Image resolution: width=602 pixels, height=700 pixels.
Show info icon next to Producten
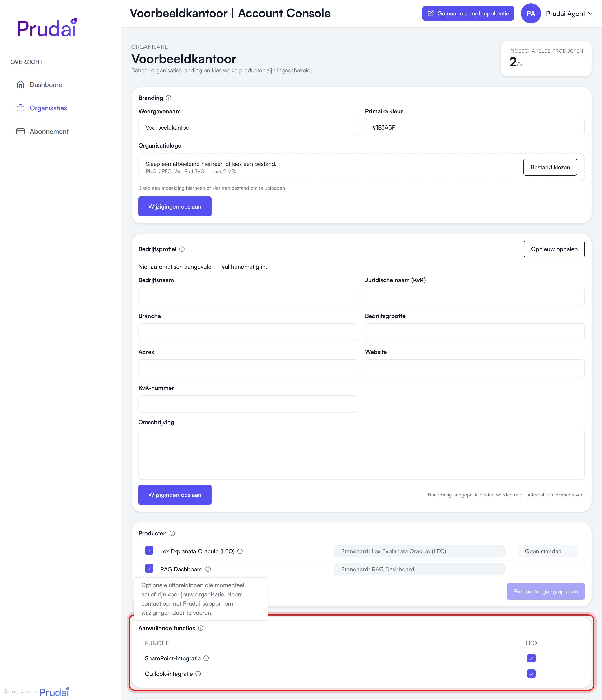[172, 533]
